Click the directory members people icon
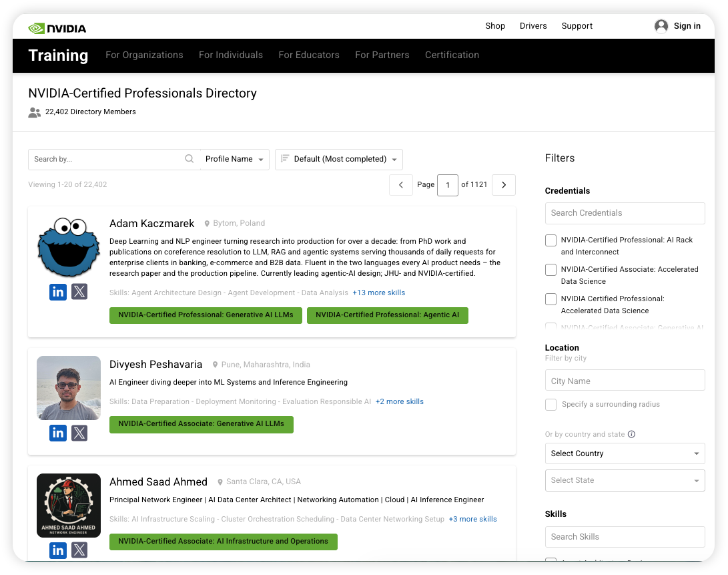This screenshot has width=728, height=575. [34, 112]
